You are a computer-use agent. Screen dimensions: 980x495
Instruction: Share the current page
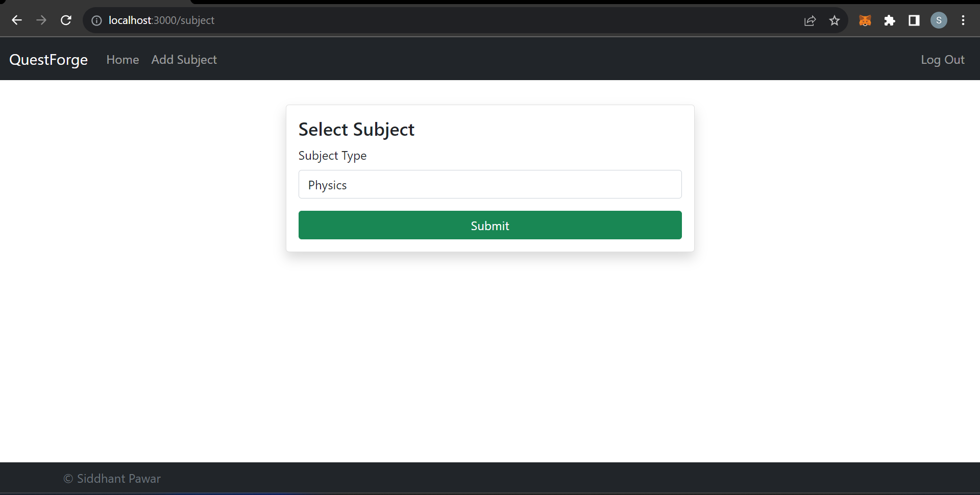[810, 20]
